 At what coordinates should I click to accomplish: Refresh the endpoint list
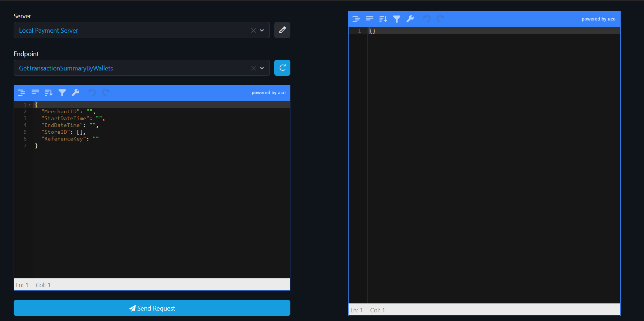click(x=282, y=68)
